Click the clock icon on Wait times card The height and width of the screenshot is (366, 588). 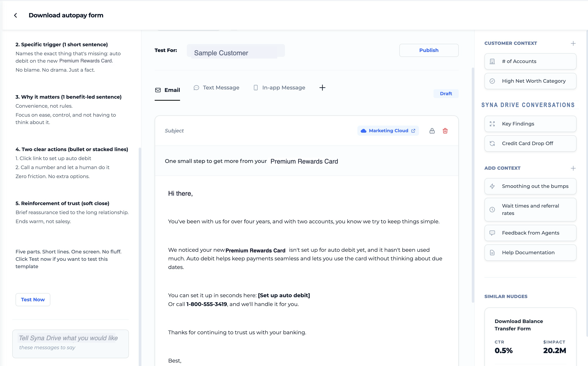tap(492, 210)
